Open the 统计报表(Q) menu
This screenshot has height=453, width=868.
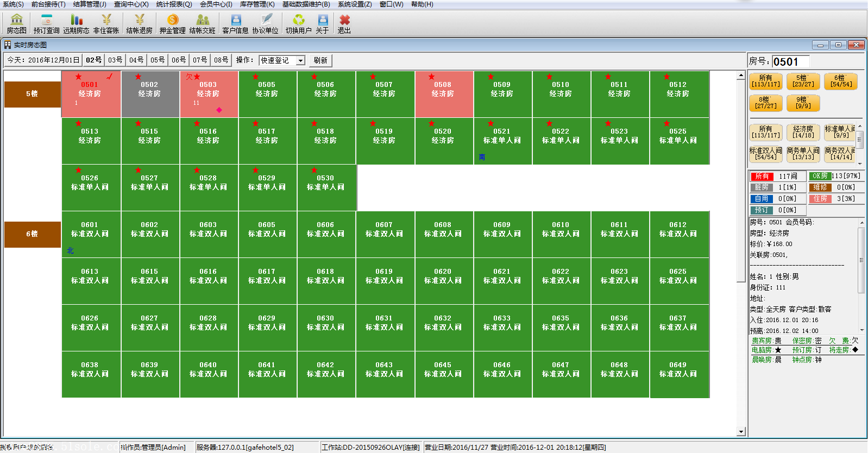coord(174,4)
